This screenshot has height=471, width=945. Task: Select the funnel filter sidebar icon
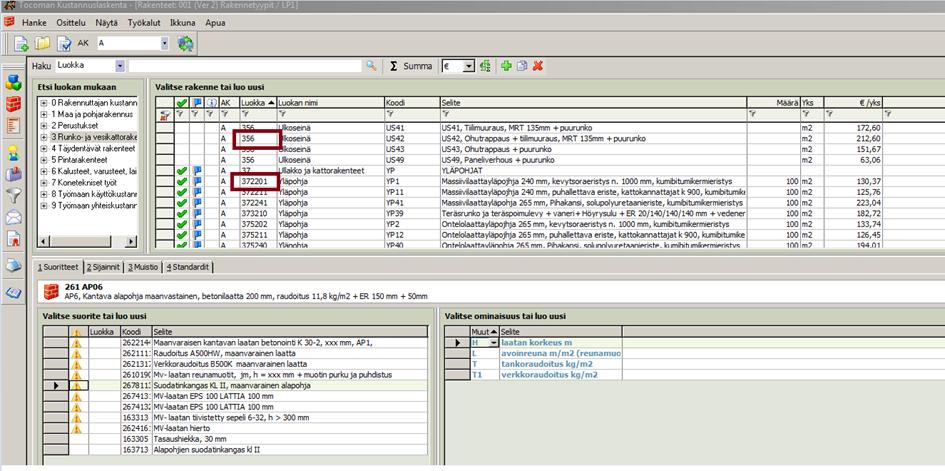tap(13, 195)
